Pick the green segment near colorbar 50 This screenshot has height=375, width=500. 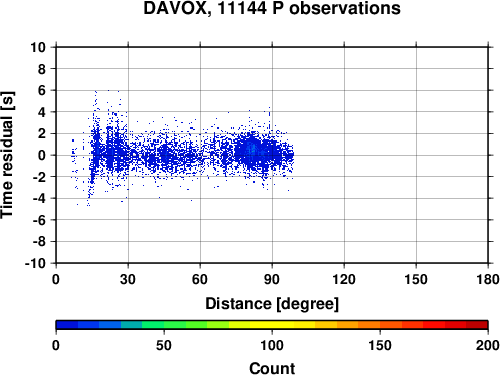tap(164, 325)
